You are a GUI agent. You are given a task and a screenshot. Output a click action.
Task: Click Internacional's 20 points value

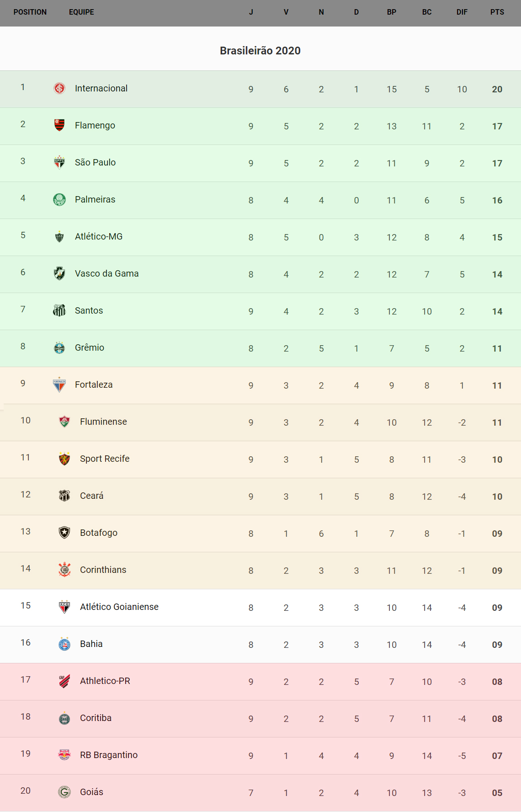pos(497,89)
